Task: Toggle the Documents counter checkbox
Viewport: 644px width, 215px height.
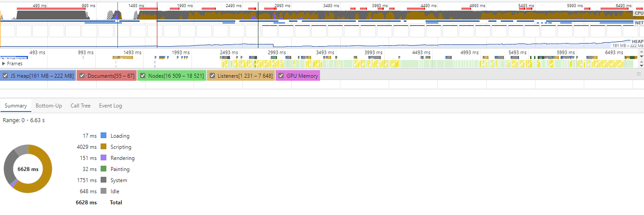Action: click(x=83, y=76)
